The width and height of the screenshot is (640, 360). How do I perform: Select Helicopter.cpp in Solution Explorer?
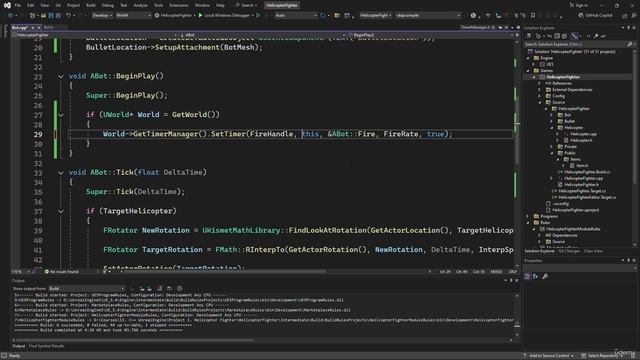pos(583,134)
